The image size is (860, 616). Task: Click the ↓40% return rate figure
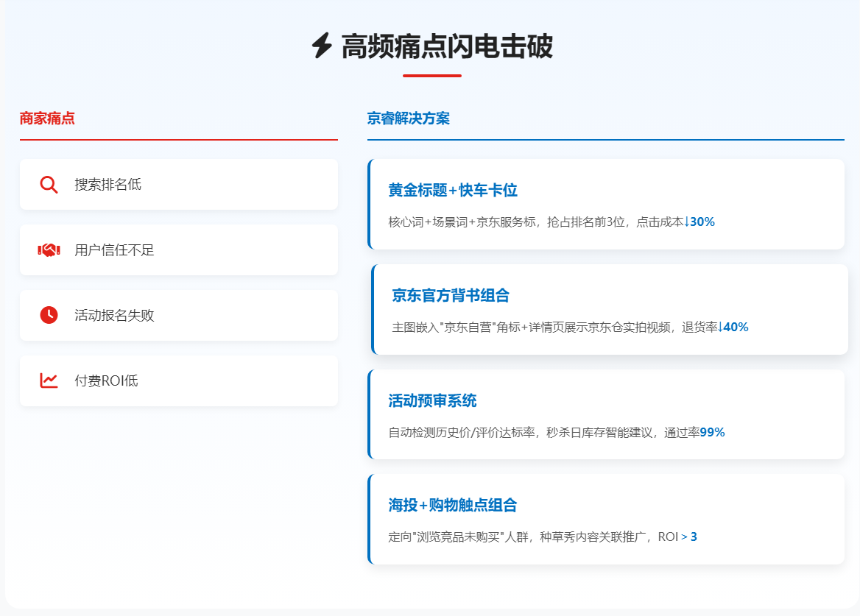click(733, 327)
